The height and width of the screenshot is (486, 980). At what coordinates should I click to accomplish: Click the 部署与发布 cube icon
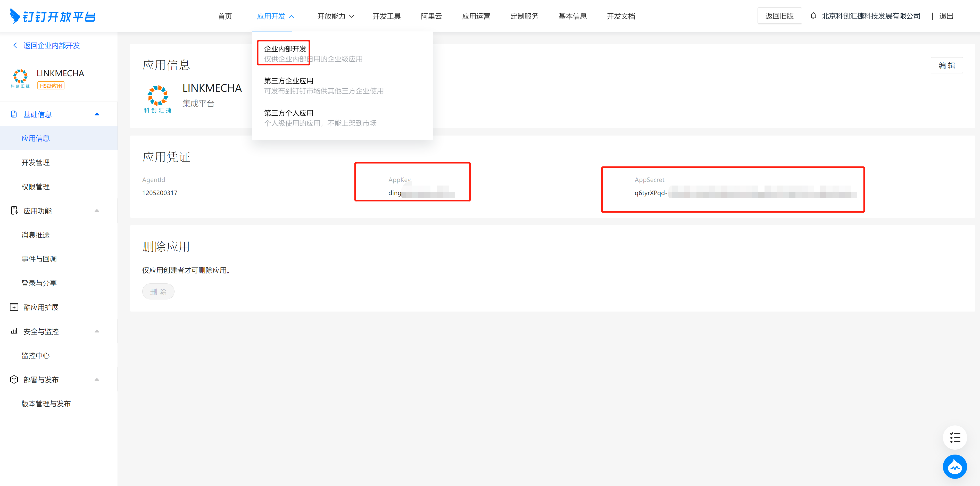tap(14, 380)
